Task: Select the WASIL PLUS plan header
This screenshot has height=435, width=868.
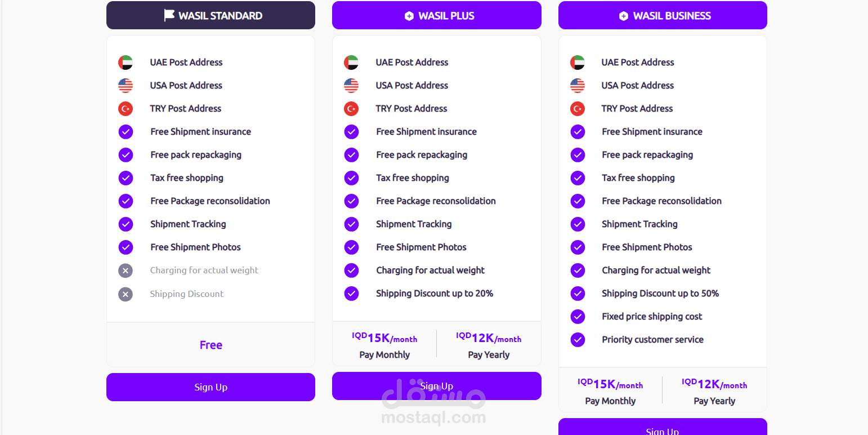Action: [436, 15]
